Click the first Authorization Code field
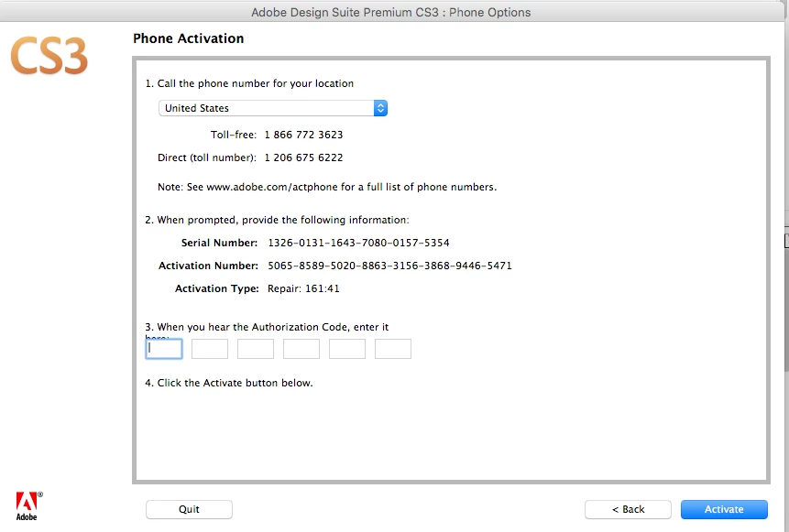The image size is (789, 532). click(x=164, y=349)
